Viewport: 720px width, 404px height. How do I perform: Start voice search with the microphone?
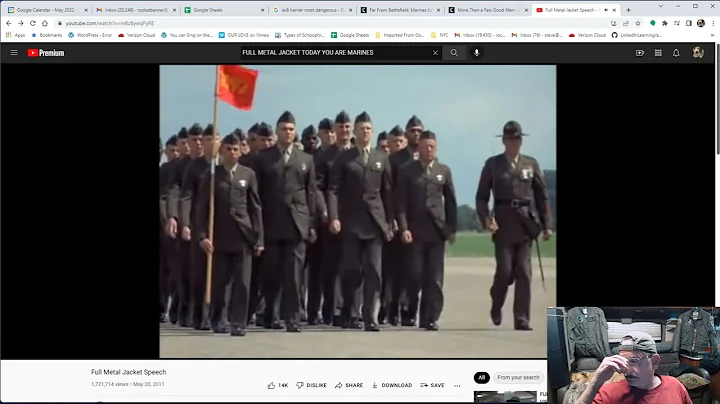point(477,53)
